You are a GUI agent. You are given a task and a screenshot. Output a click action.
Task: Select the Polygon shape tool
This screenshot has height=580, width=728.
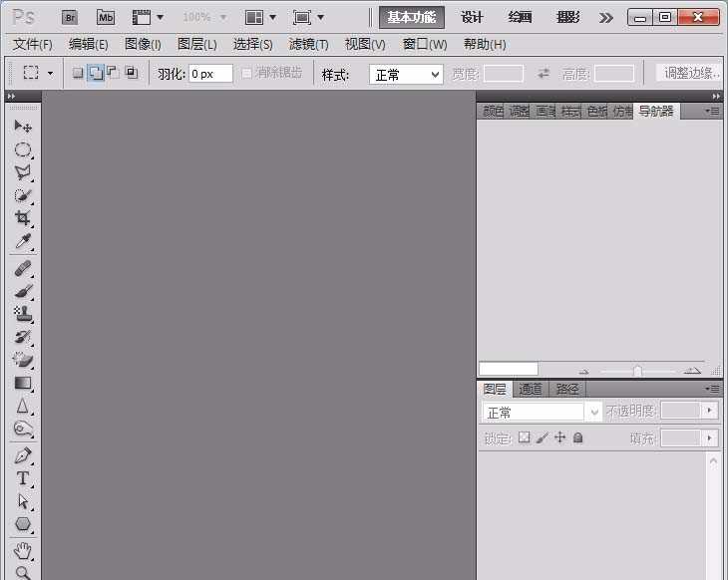point(23,524)
